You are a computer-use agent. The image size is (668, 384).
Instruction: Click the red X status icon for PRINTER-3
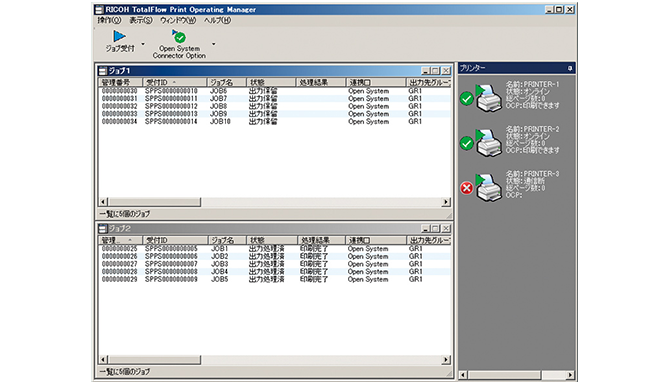(466, 188)
